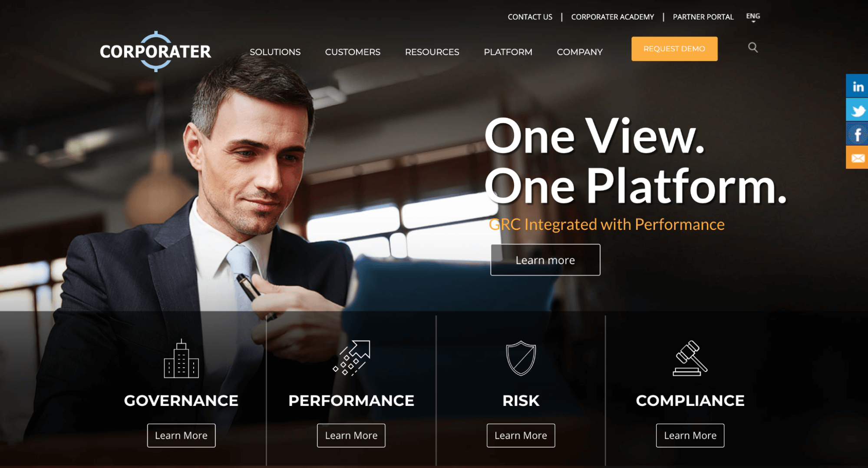Click the Request Demo button

[x=674, y=49]
